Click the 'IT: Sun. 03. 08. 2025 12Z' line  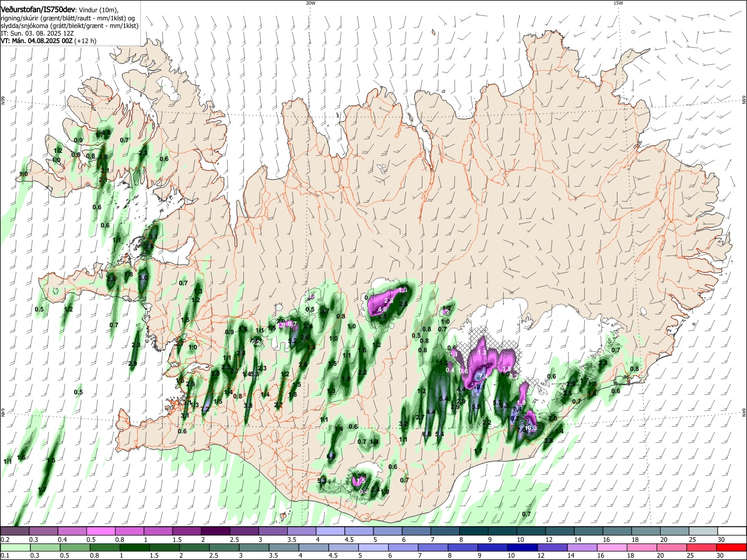pos(38,34)
